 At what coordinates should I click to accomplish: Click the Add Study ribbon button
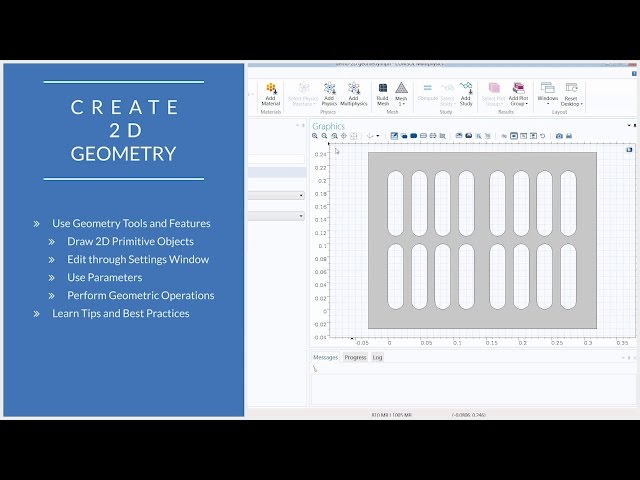[466, 94]
